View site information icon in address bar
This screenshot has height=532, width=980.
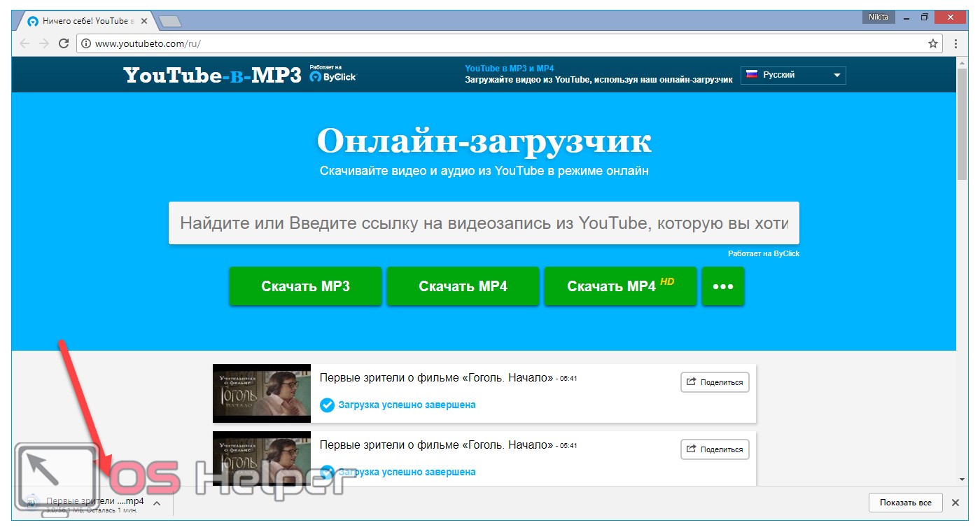point(86,43)
